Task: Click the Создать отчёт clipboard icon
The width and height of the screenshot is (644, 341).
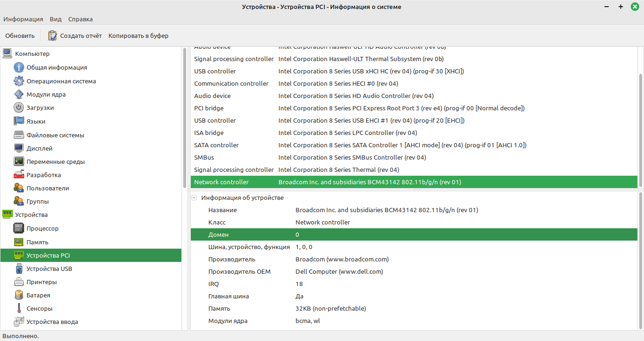Action: pos(53,36)
